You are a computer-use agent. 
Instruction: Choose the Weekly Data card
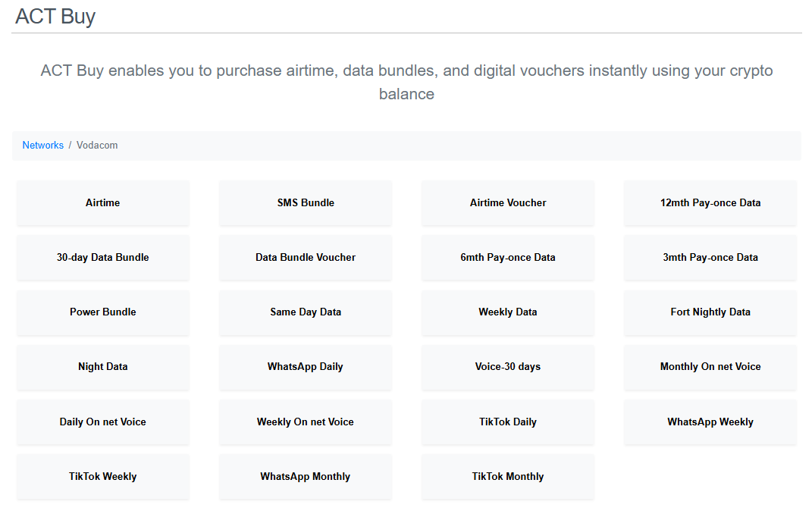click(x=508, y=312)
